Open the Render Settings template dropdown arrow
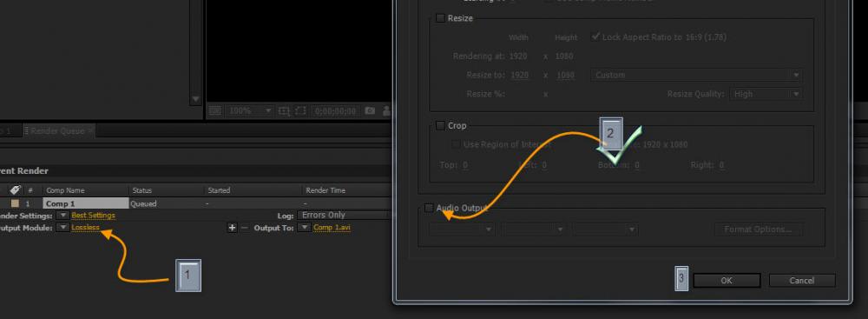Viewport: 868px width, 319px height. [63, 216]
